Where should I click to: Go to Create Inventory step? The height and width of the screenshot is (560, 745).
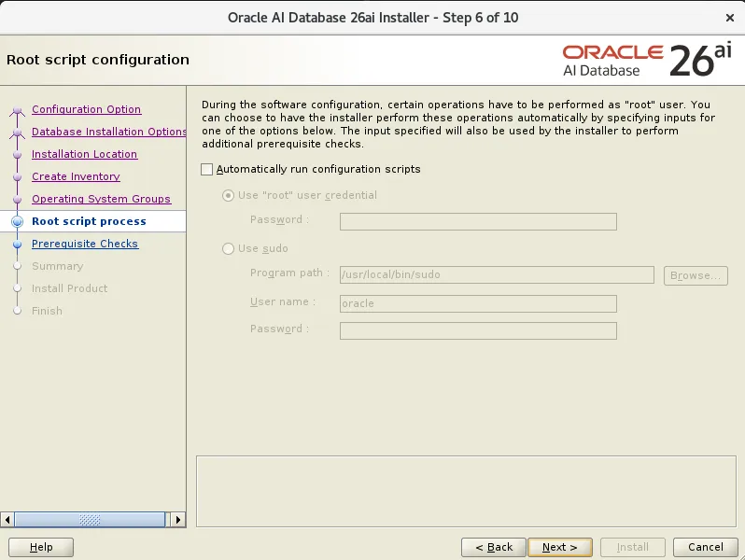coord(76,176)
